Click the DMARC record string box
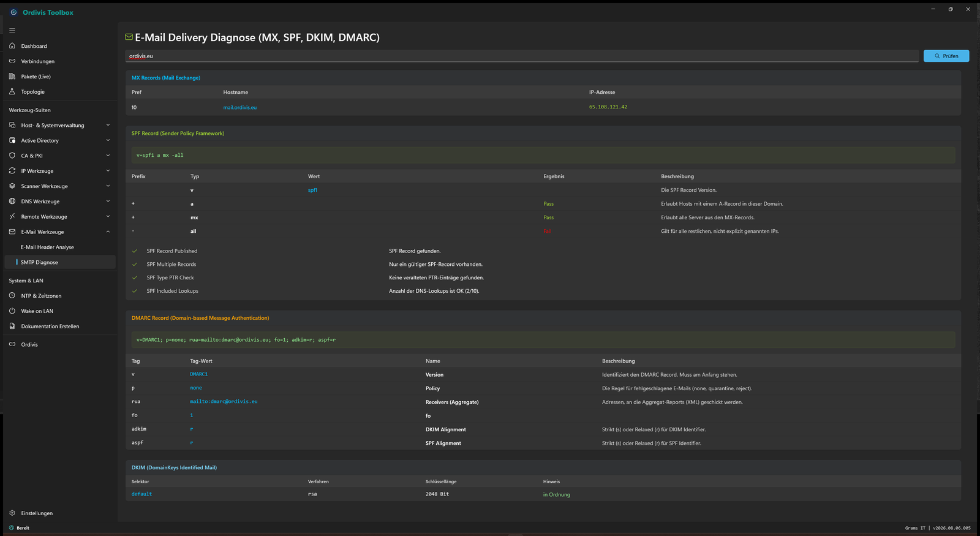Image resolution: width=980 pixels, height=536 pixels. coord(543,340)
